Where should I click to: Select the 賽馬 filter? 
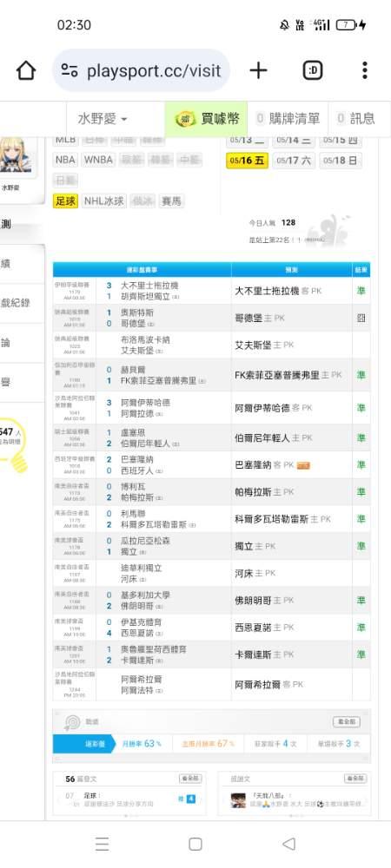[171, 201]
